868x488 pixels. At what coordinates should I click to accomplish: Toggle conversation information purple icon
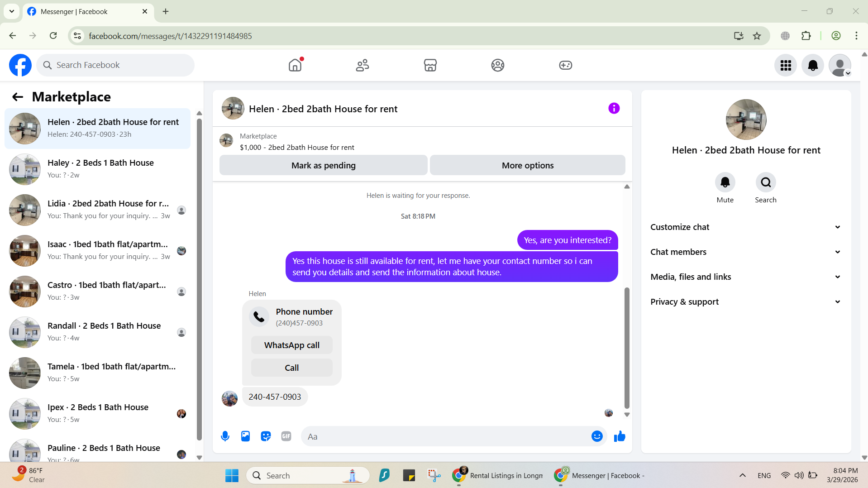click(x=614, y=108)
